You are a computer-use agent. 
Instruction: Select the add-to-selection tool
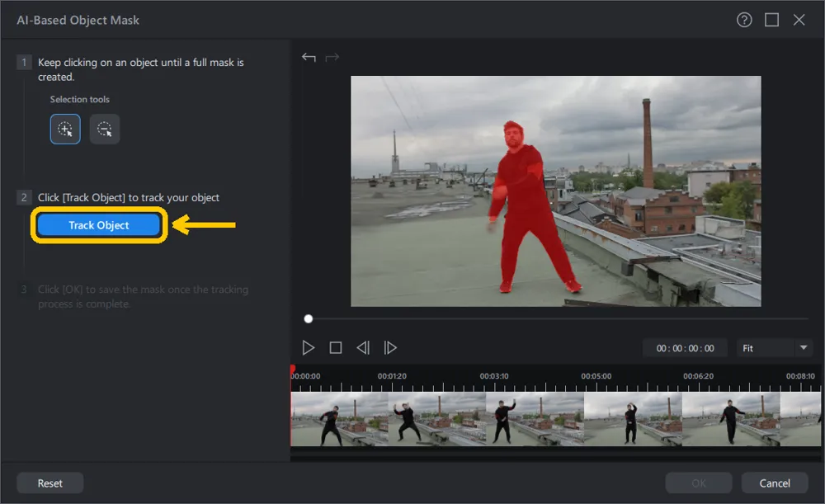click(65, 129)
